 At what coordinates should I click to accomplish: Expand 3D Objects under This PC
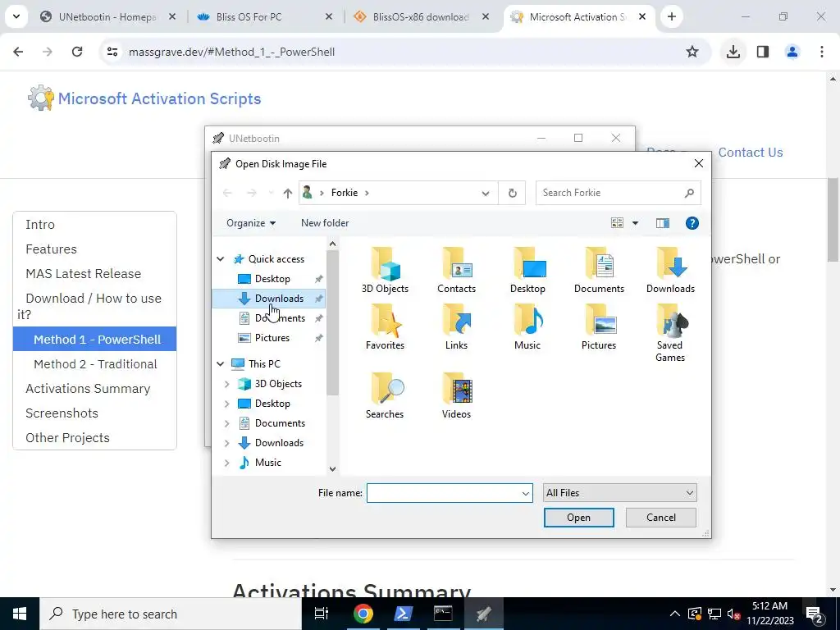(226, 384)
